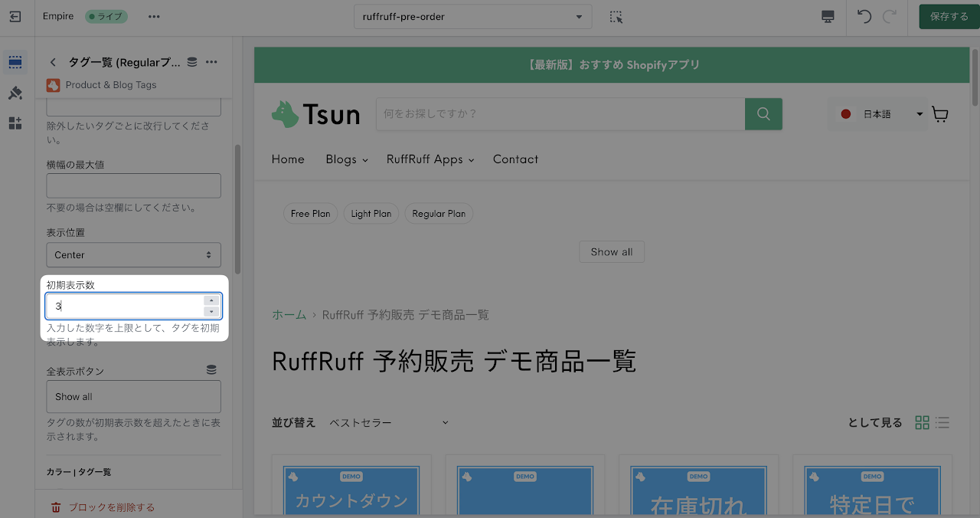Viewport: 980px width, 518px height.
Task: Click the preview page scrollbar
Action: coord(975,77)
